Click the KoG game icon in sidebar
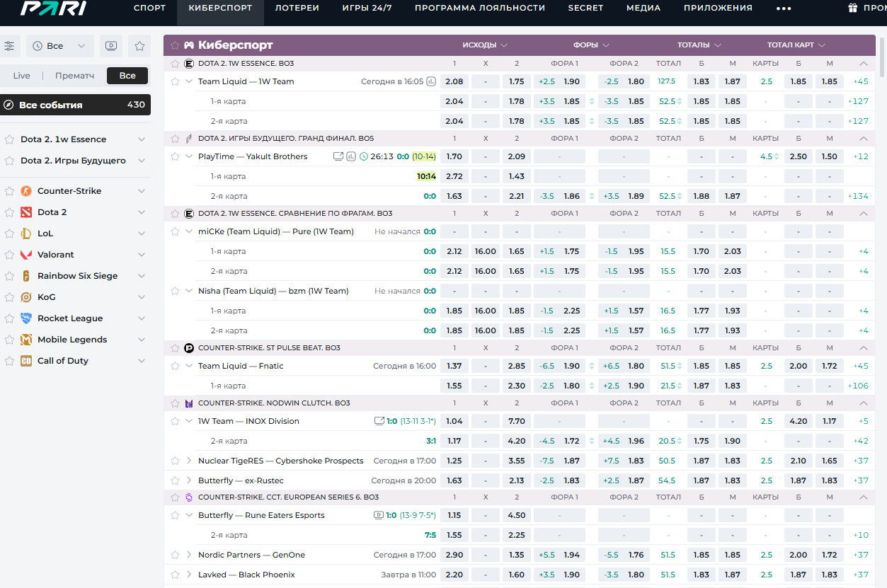 coord(26,297)
